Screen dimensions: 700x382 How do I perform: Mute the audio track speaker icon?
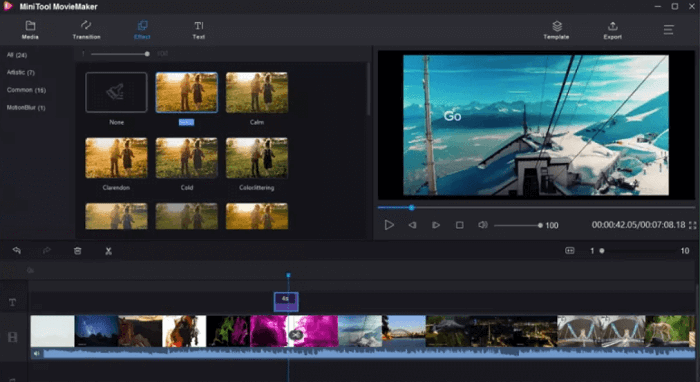coord(37,353)
